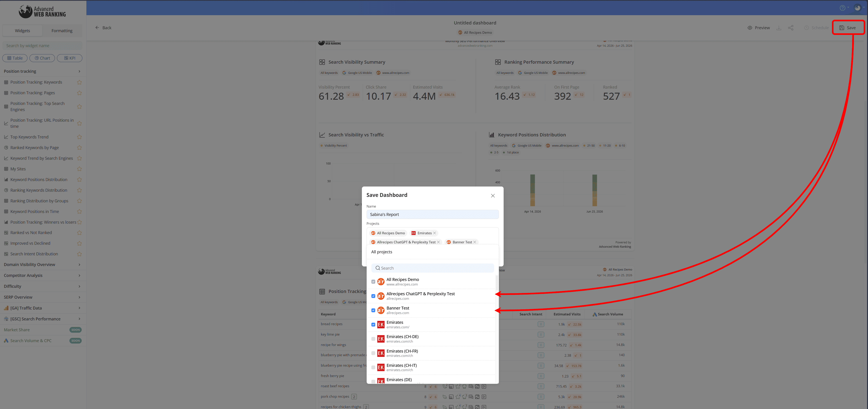
Task: Switch to the Widgets tab
Action: coord(22,31)
